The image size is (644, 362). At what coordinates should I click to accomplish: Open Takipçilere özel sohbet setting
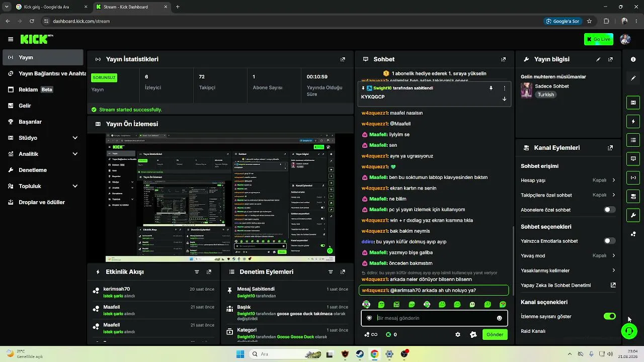click(568, 195)
